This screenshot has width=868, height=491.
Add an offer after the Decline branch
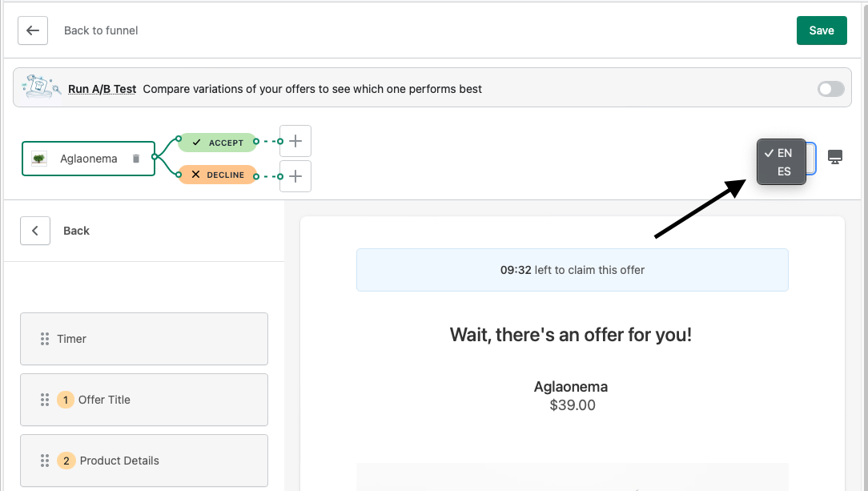(295, 176)
